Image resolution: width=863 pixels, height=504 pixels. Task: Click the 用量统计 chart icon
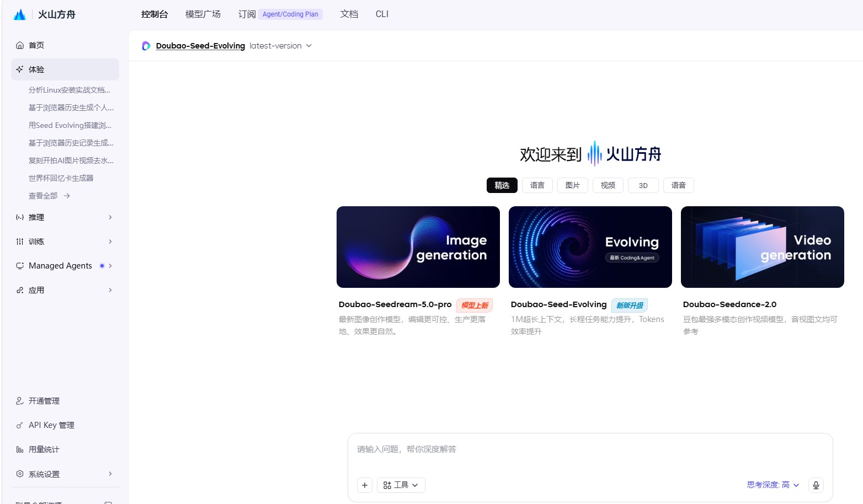20,449
